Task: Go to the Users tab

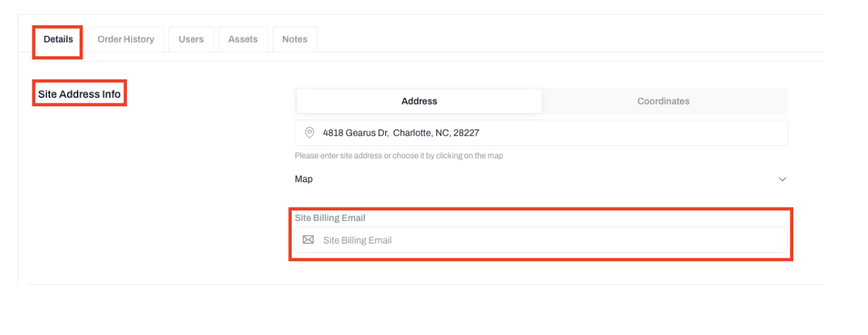Action: tap(191, 39)
